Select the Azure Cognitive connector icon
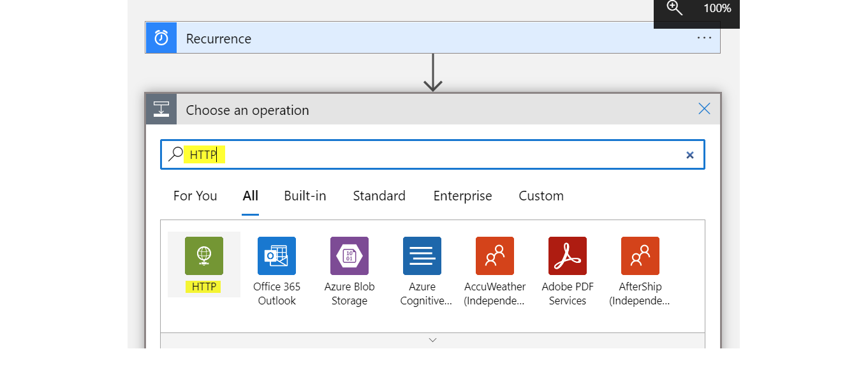The width and height of the screenshot is (868, 365). click(422, 256)
